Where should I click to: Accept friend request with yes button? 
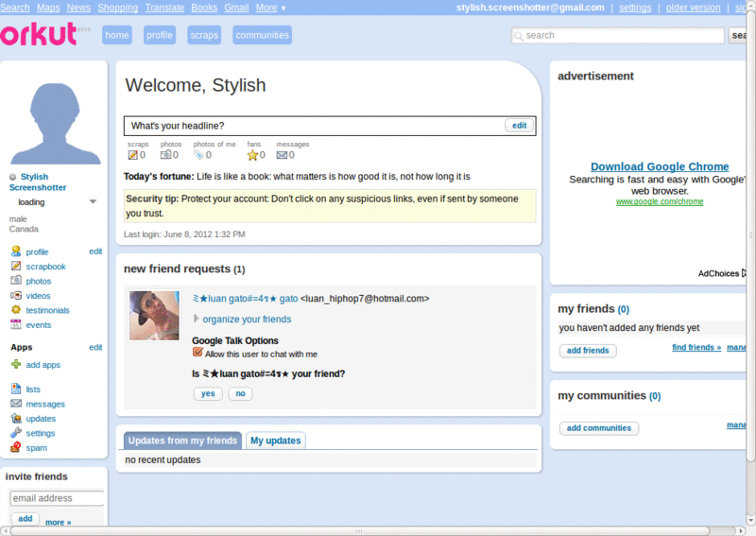tap(208, 393)
